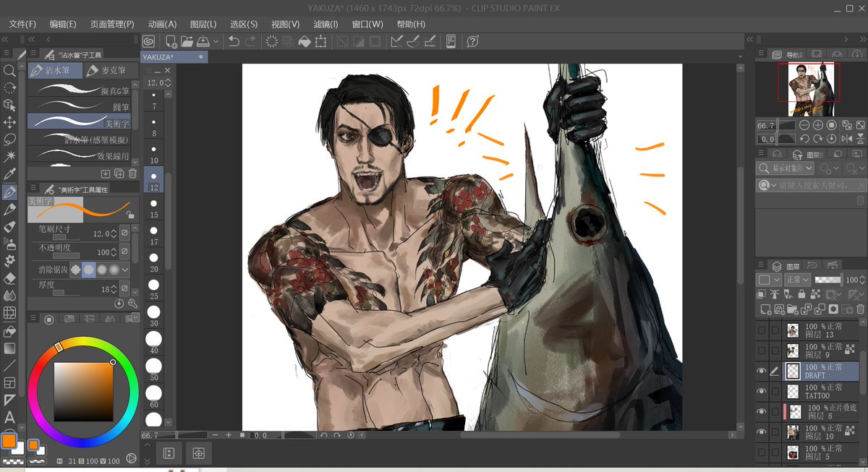Select the Operation object tool
The width and height of the screenshot is (868, 472).
point(9,105)
